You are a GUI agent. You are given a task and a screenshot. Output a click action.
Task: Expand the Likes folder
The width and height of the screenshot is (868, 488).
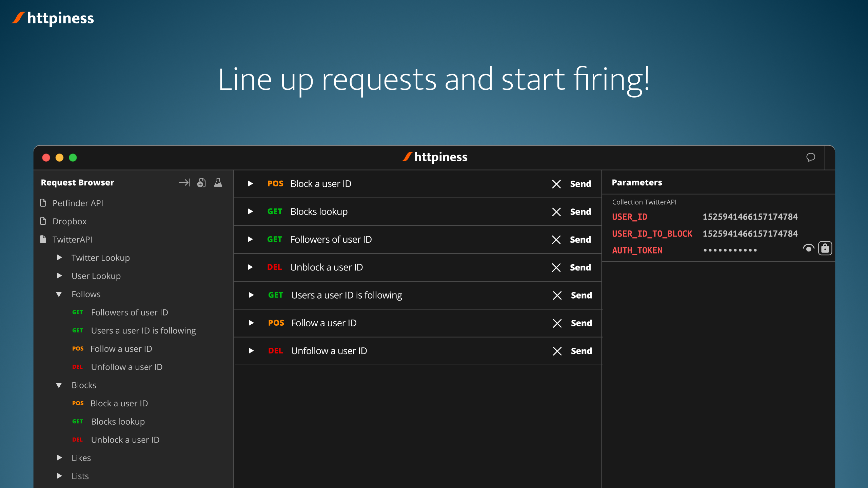(x=59, y=458)
